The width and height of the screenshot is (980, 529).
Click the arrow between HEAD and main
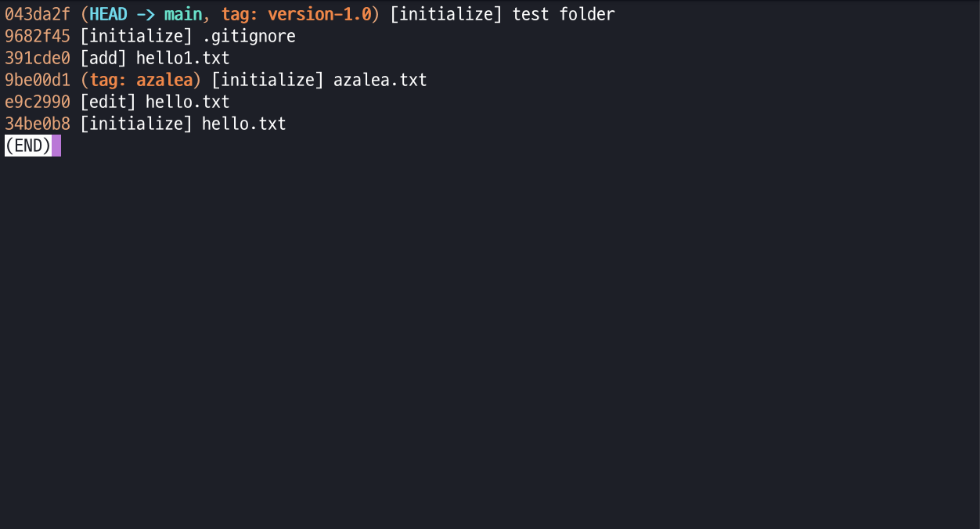click(146, 14)
